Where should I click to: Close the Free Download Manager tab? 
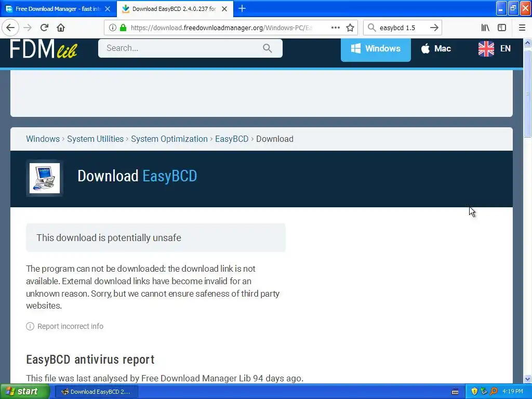pyautogui.click(x=108, y=9)
